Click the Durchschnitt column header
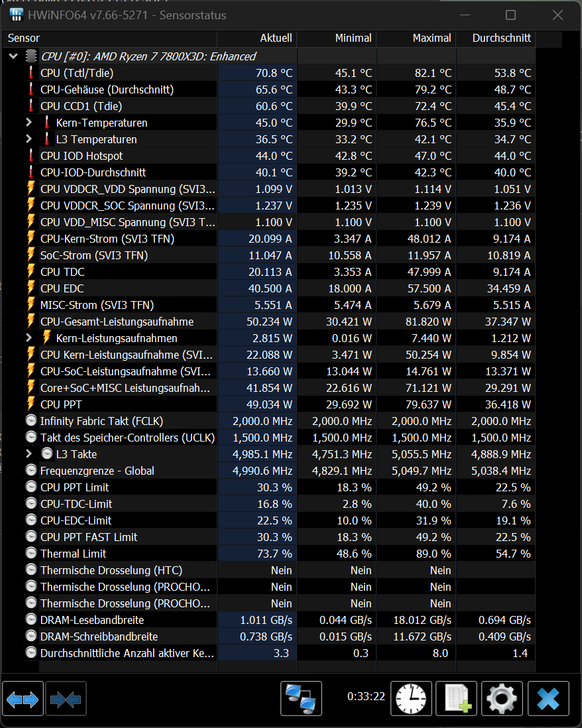 (496, 38)
